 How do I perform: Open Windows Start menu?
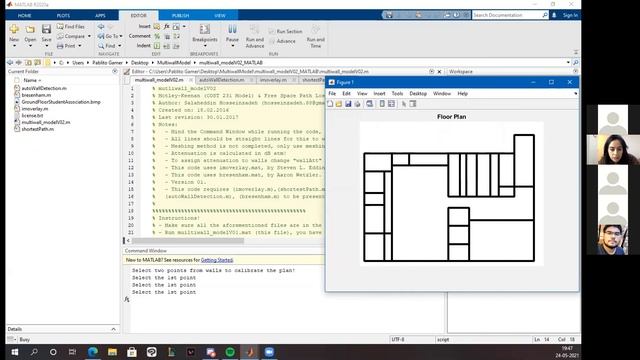coord(15,352)
